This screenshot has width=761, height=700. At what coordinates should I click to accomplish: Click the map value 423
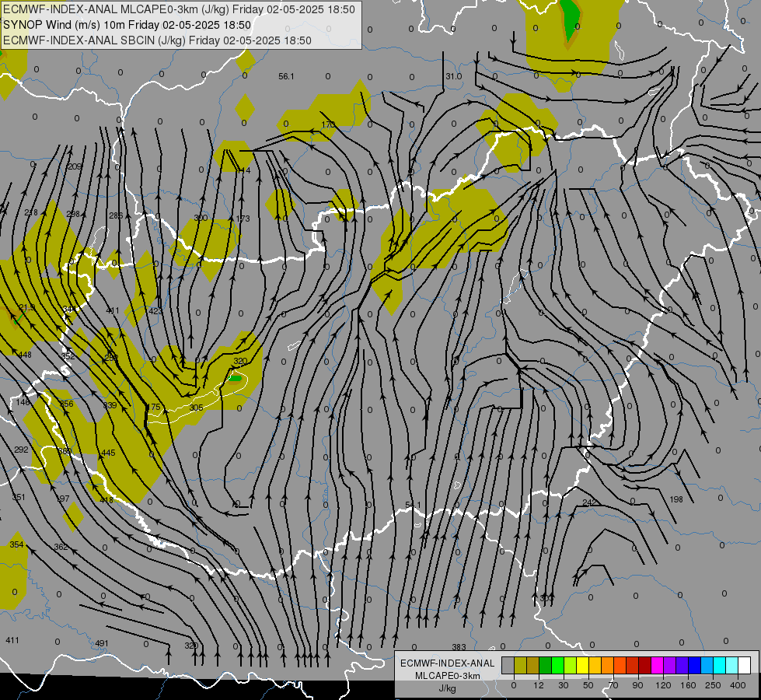point(155,311)
